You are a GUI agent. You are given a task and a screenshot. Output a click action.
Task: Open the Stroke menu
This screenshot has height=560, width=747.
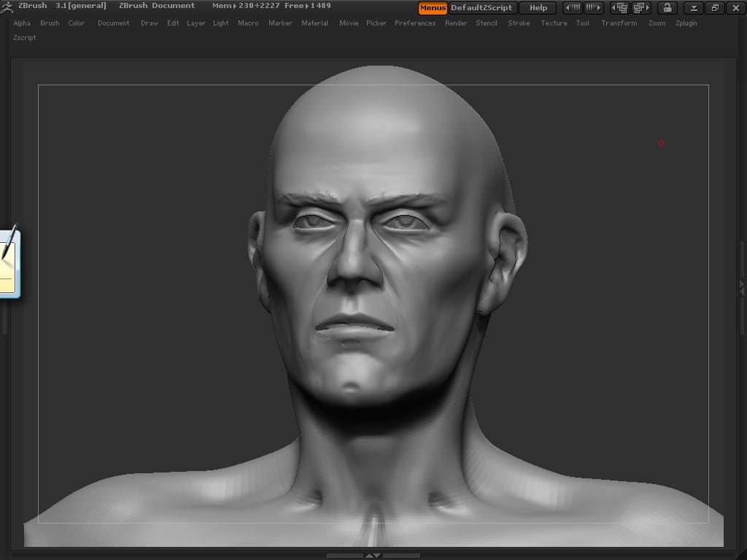tap(519, 23)
